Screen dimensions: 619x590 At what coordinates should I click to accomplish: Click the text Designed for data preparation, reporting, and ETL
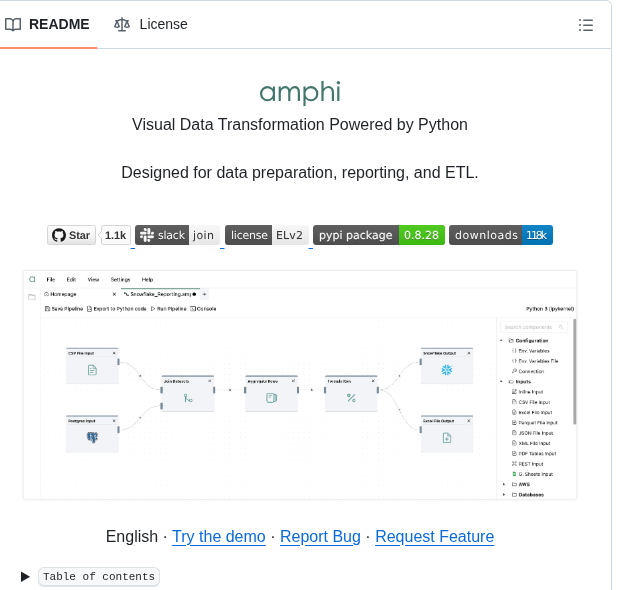300,173
